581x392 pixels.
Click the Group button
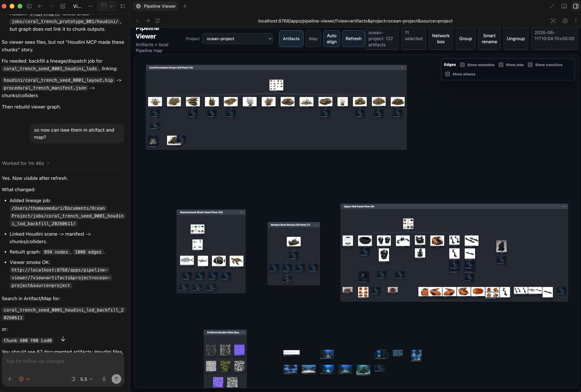[x=465, y=39]
